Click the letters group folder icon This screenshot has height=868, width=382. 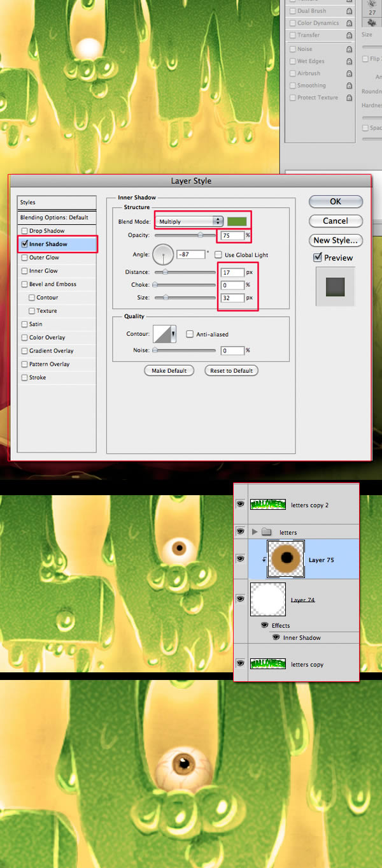[x=266, y=532]
